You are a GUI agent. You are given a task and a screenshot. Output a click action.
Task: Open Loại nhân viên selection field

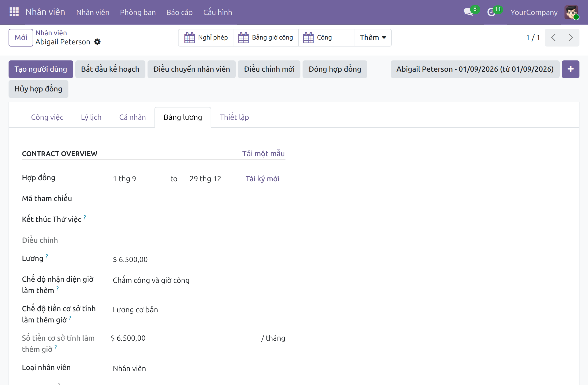(x=199, y=369)
